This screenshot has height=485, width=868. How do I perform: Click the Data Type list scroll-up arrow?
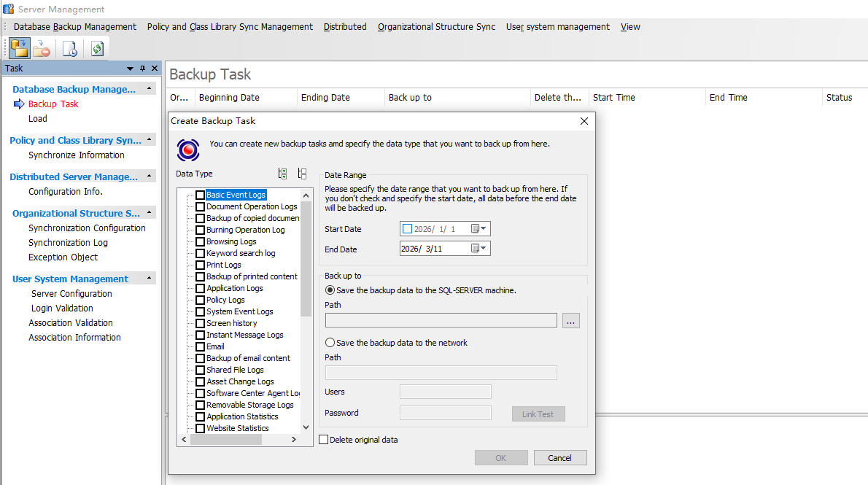point(306,195)
